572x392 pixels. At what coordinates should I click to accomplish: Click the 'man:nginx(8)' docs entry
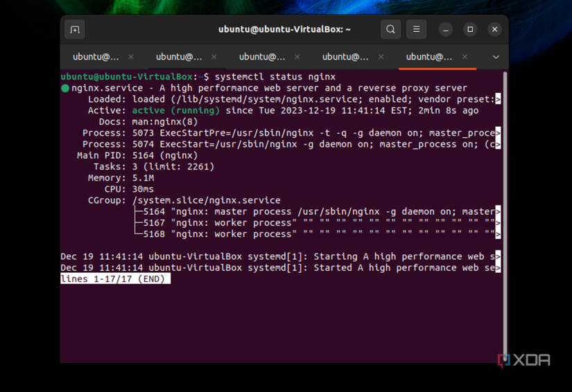coord(165,122)
